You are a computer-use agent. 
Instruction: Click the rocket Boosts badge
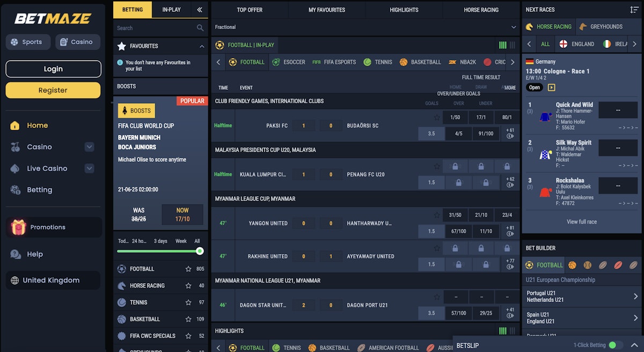(136, 111)
